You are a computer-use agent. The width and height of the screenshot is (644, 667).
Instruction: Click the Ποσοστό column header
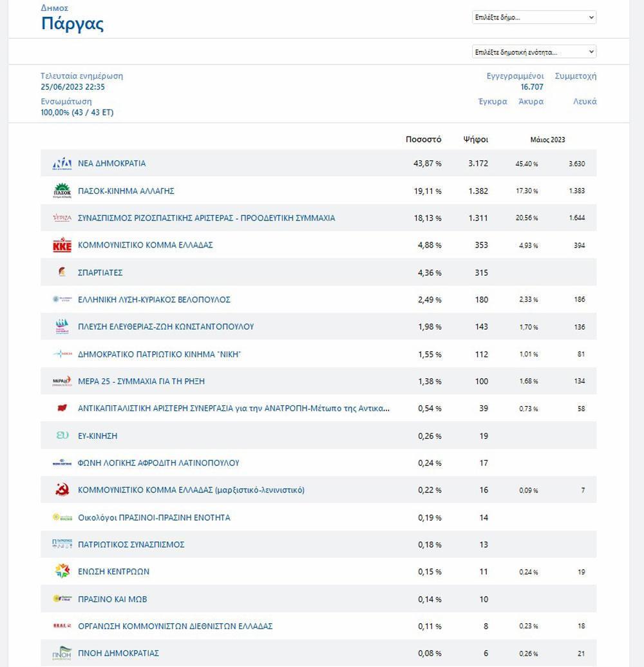click(423, 140)
